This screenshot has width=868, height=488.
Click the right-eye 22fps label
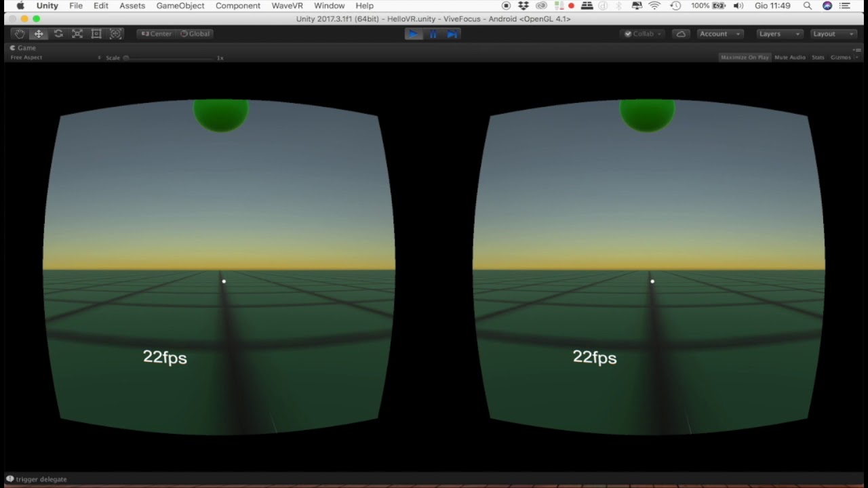pyautogui.click(x=595, y=357)
